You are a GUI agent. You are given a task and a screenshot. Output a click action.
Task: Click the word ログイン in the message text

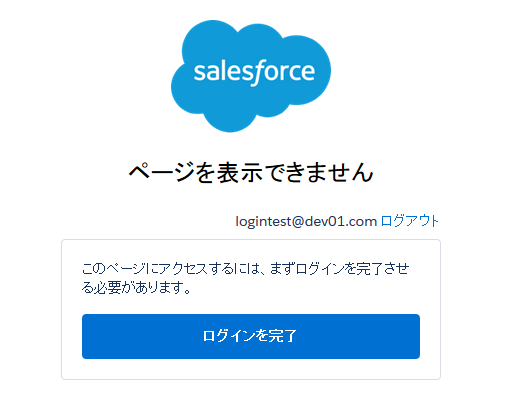tap(322, 269)
